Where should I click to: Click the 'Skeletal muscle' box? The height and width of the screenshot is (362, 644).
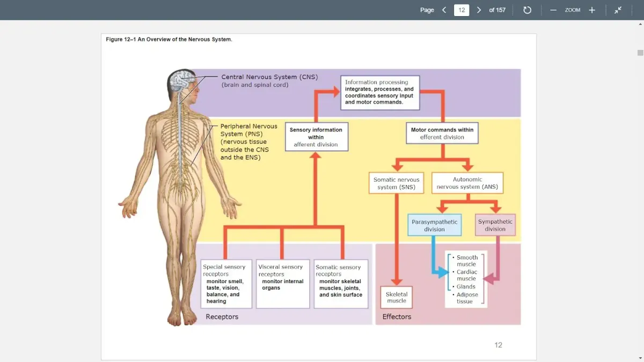pos(397,298)
